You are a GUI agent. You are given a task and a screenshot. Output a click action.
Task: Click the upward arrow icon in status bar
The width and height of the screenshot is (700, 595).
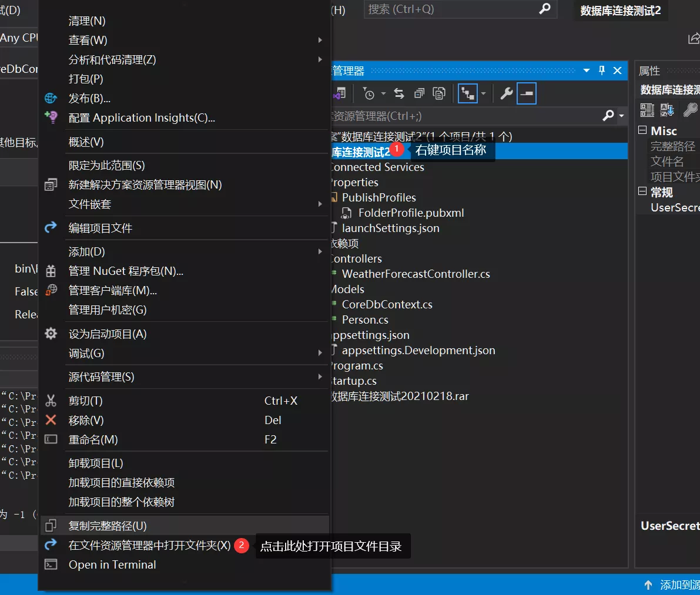click(x=648, y=585)
